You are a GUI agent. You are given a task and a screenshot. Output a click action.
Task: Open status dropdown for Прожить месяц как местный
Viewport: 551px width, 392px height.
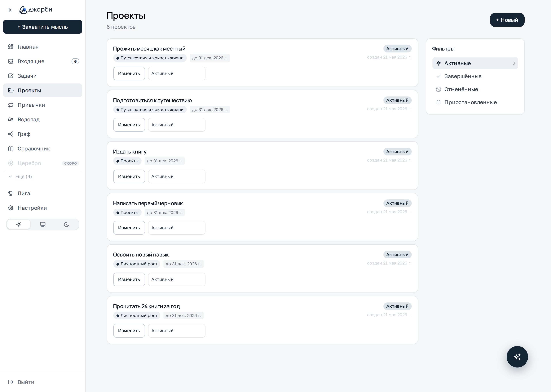tap(177, 73)
